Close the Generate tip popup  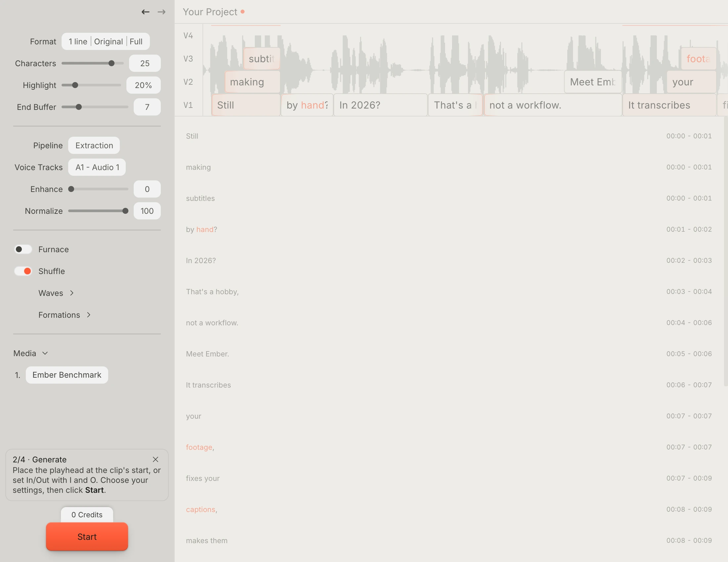point(155,459)
